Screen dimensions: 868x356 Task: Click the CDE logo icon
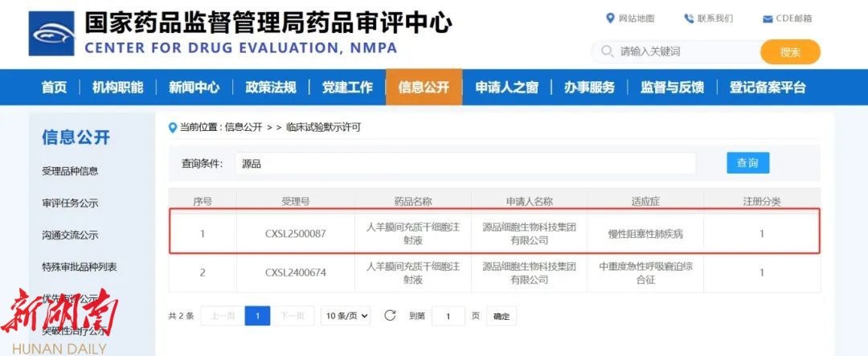click(51, 34)
